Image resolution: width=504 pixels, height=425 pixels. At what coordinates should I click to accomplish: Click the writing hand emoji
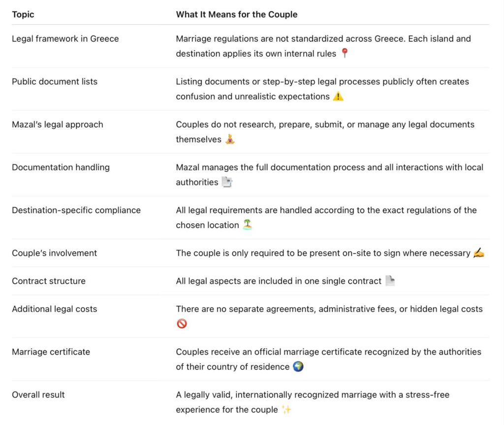tap(479, 253)
